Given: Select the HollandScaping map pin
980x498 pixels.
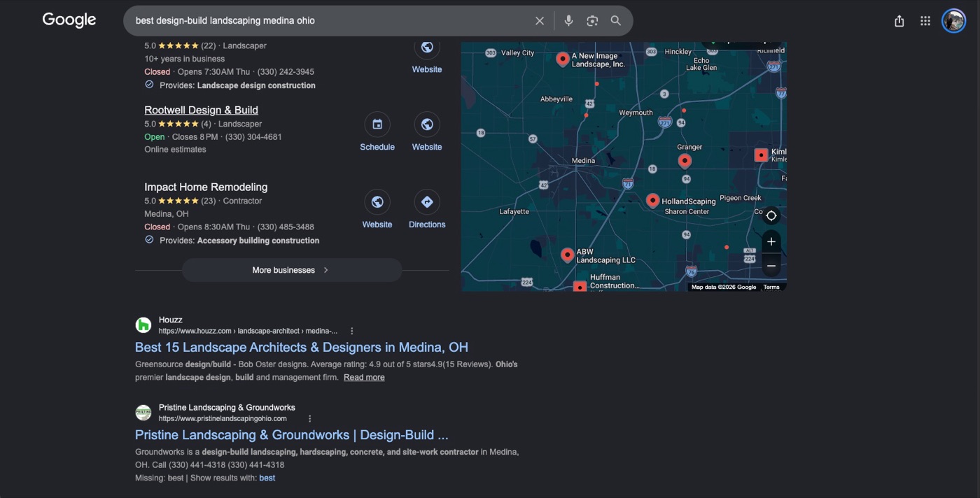Looking at the screenshot, I should tap(652, 201).
